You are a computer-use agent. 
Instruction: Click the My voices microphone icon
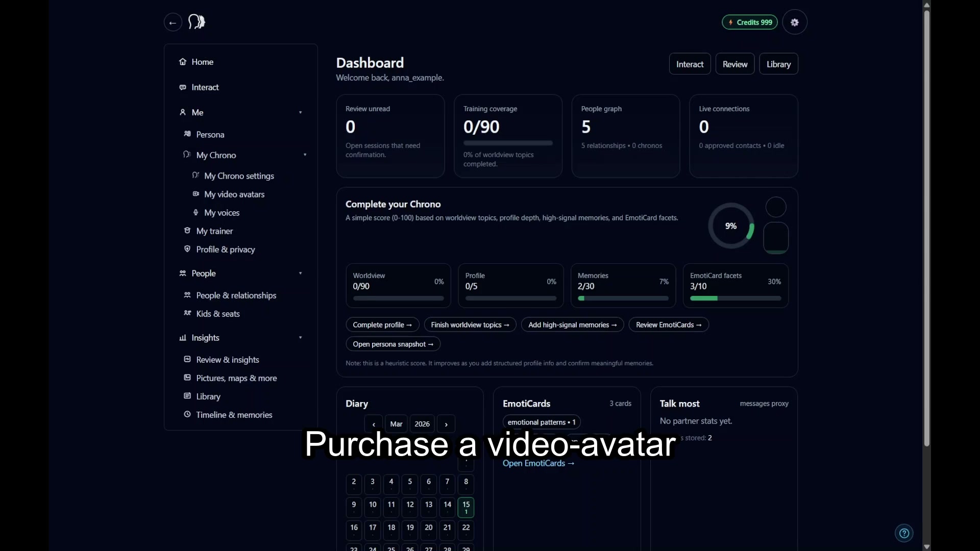(195, 212)
